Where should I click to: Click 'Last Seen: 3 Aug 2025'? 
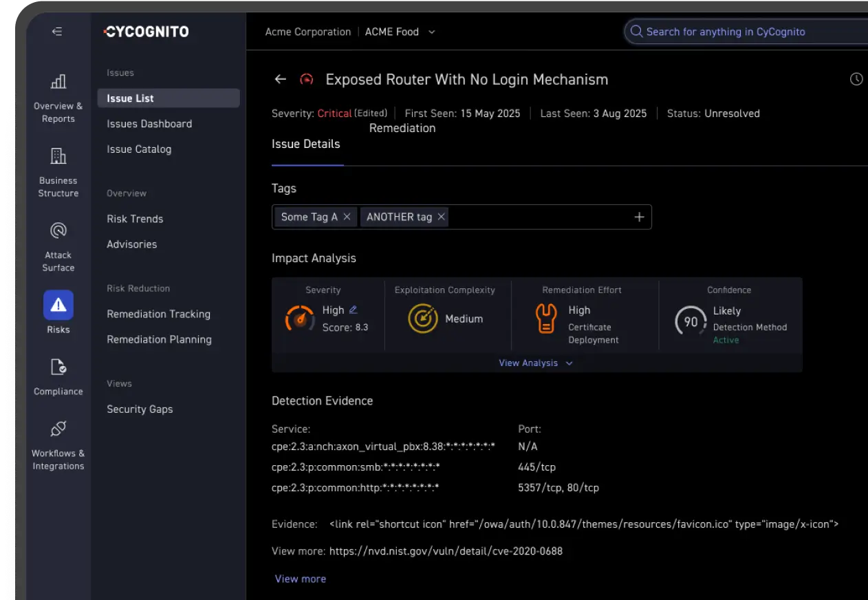[x=594, y=114]
